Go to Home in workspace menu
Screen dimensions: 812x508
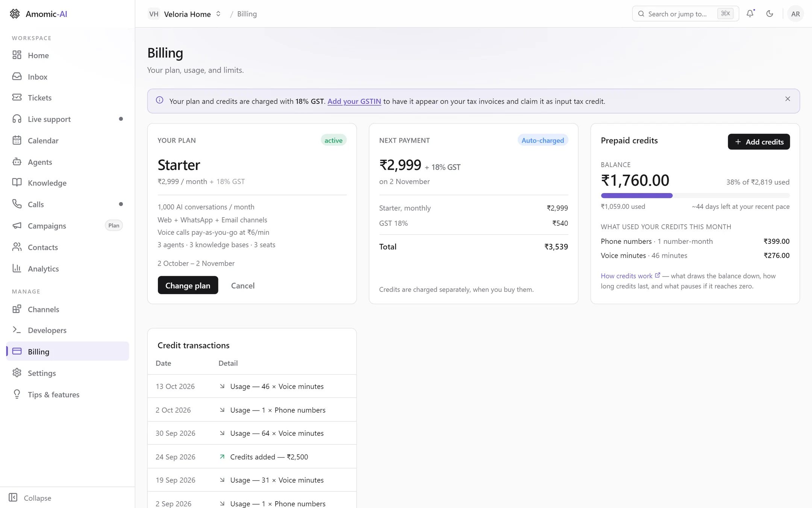68,55
